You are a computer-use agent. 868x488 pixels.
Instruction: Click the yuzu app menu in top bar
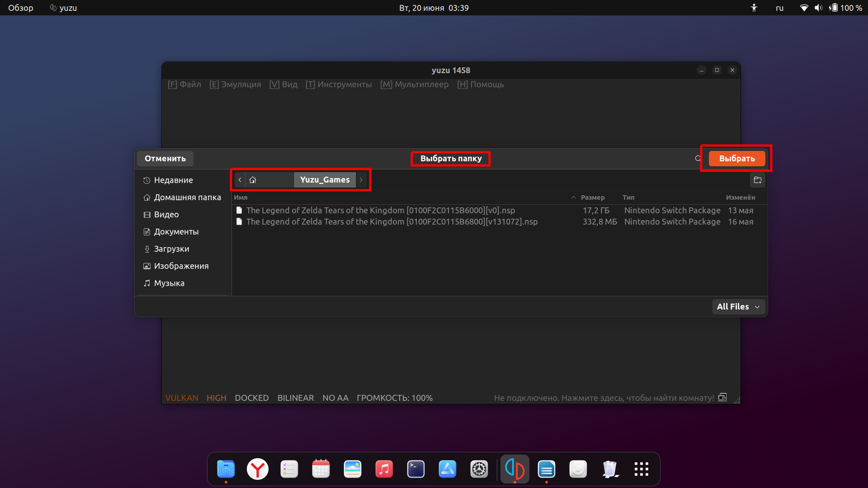coord(63,8)
